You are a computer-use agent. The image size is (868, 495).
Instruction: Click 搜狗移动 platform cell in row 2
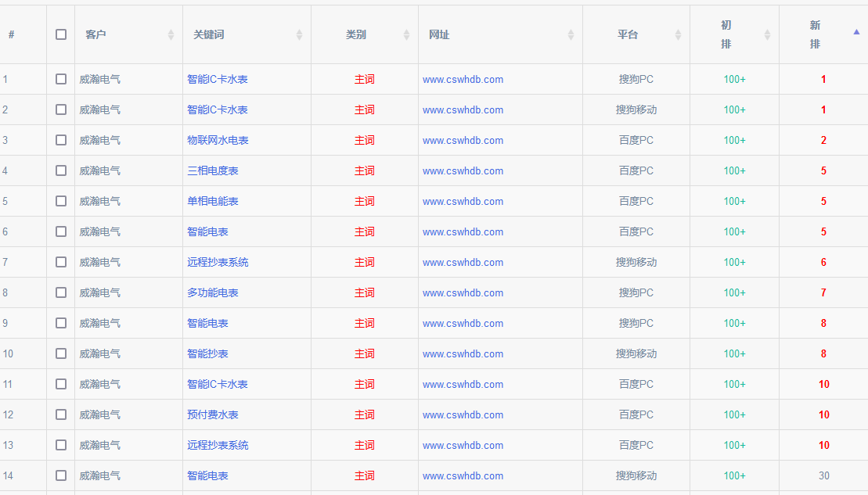tap(636, 109)
